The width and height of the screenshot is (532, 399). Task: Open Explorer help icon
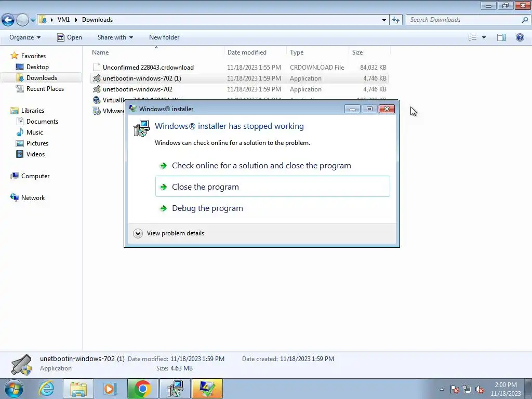click(x=520, y=37)
